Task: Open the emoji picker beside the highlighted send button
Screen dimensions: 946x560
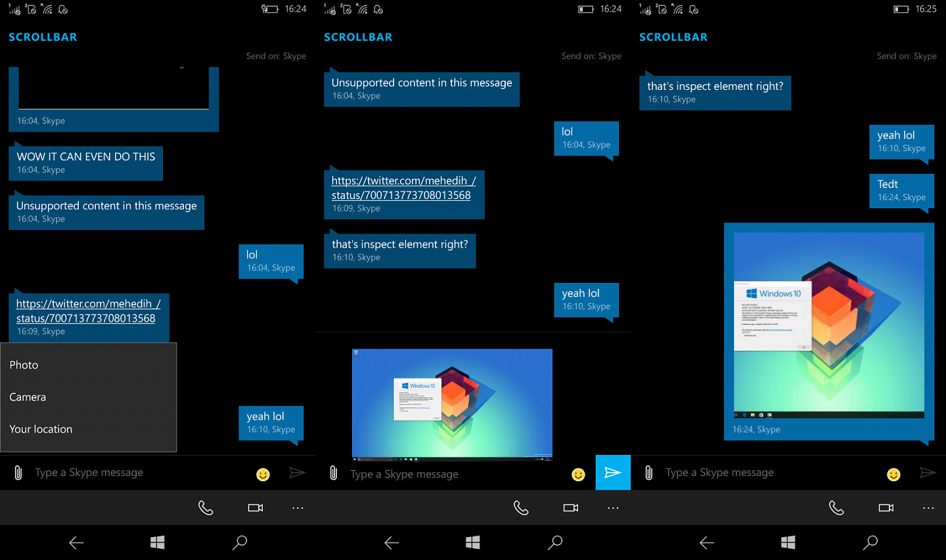Action: click(x=578, y=475)
